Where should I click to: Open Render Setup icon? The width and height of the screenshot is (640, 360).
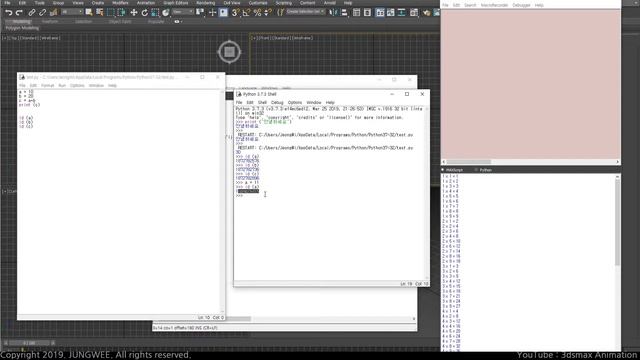[x=427, y=13]
